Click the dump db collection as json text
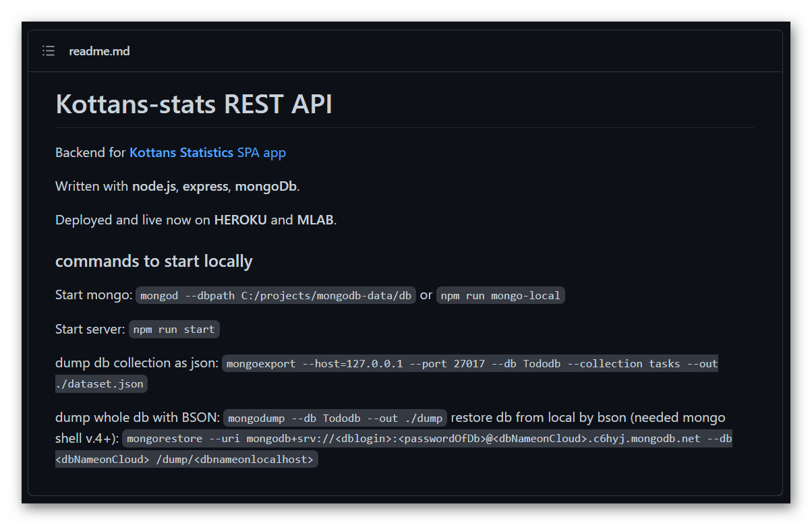This screenshot has height=525, width=812. pos(137,363)
